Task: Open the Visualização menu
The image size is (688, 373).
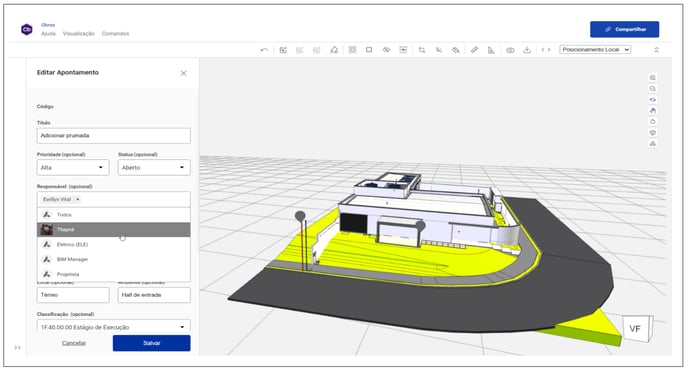Action: [79, 33]
